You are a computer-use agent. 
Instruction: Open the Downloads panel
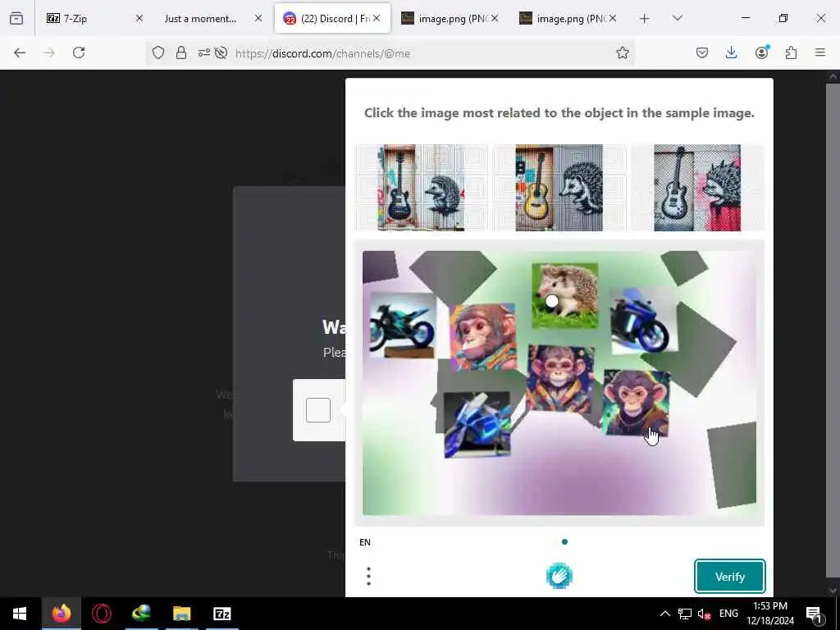click(x=731, y=52)
